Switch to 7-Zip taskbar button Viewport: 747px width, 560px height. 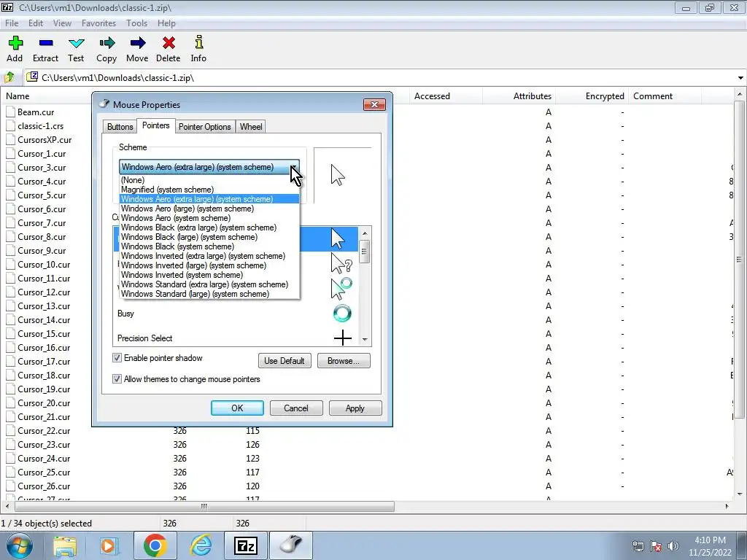(246, 545)
